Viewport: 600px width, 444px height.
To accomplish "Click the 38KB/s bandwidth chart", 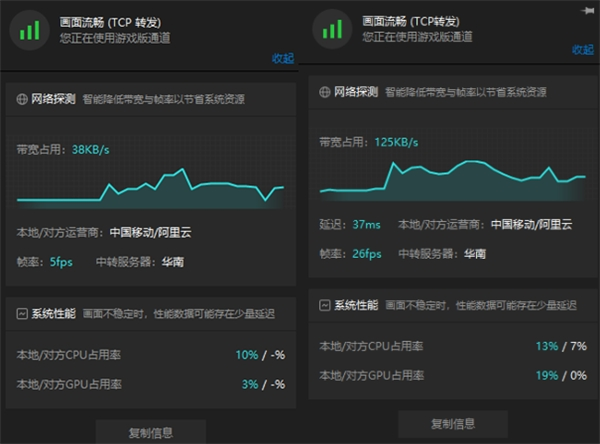I will (x=150, y=187).
